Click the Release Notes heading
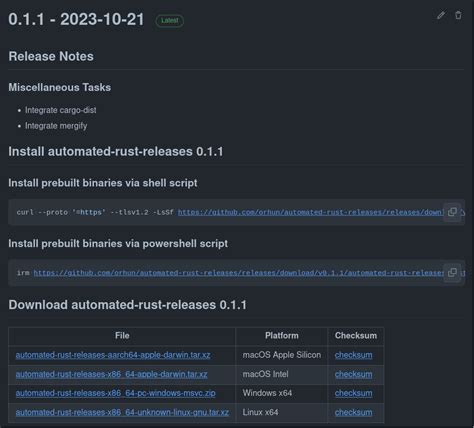This screenshot has height=428, width=474. (x=51, y=56)
